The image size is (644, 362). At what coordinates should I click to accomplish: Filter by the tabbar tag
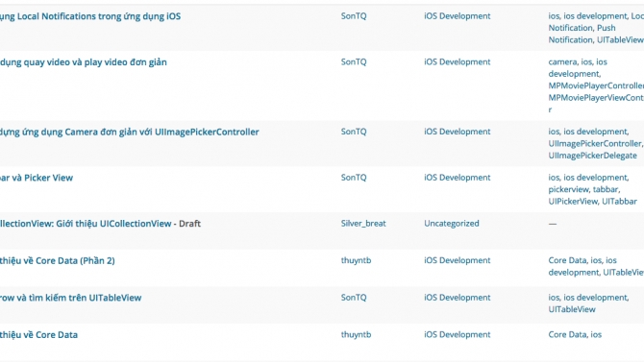(606, 189)
